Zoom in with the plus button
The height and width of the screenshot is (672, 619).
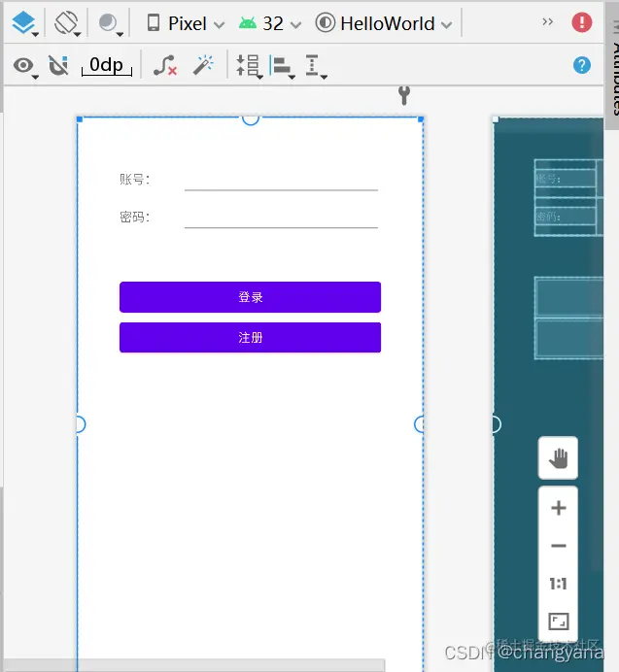[x=558, y=508]
